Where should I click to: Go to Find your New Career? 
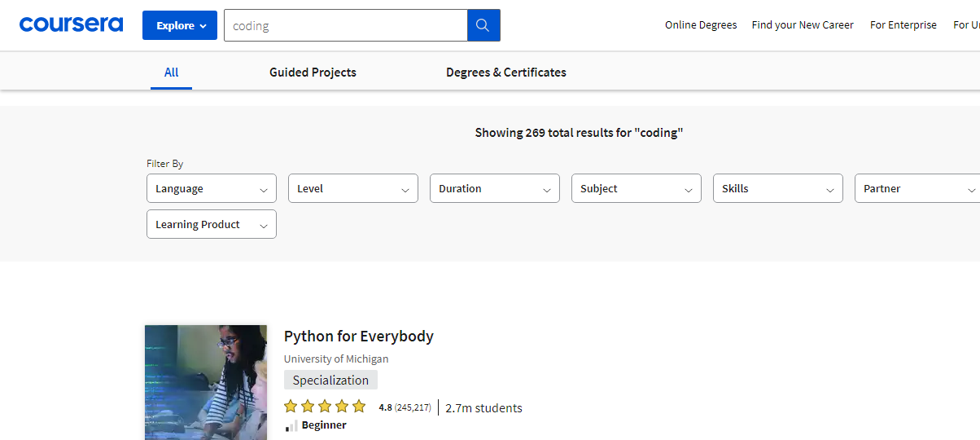803,25
